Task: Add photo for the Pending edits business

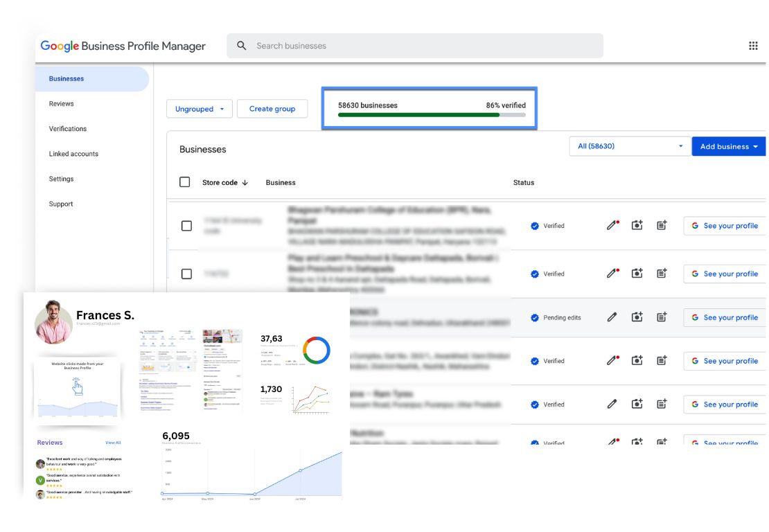Action: (637, 317)
